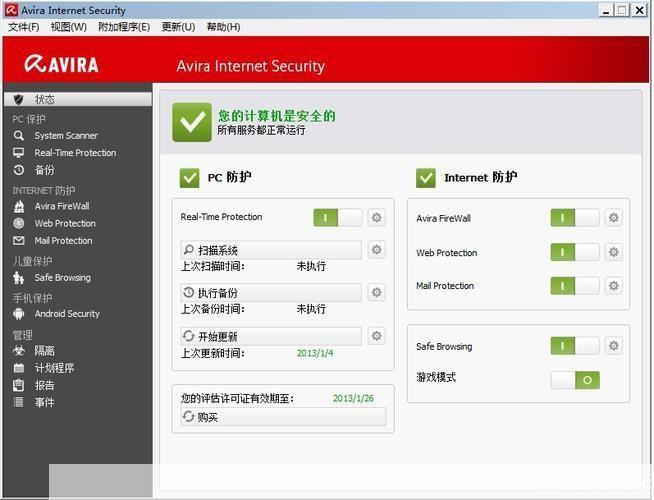654x500 pixels.
Task: Open Avira FireWall settings gear in panel
Action: click(x=614, y=218)
